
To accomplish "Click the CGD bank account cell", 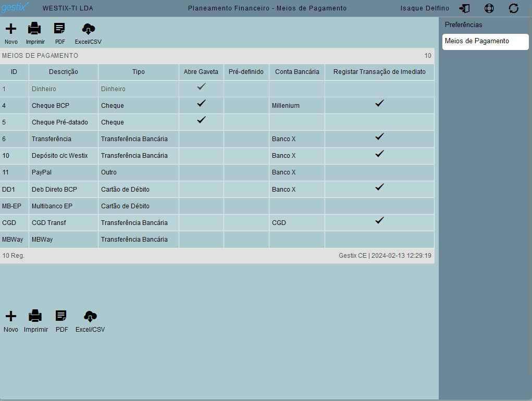I will tap(297, 223).
